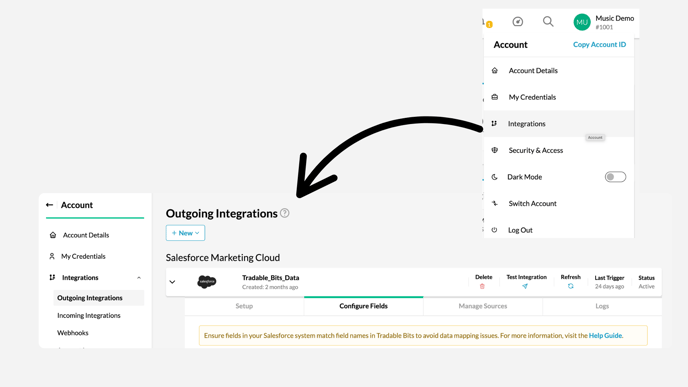Image resolution: width=688 pixels, height=387 pixels.
Task: Click the MU account avatar
Action: (x=582, y=22)
